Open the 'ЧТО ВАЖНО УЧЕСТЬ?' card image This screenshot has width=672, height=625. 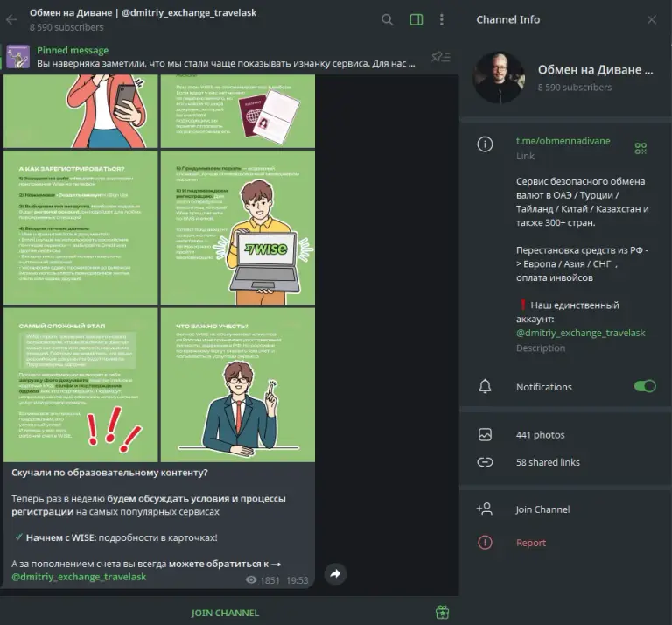[238, 384]
